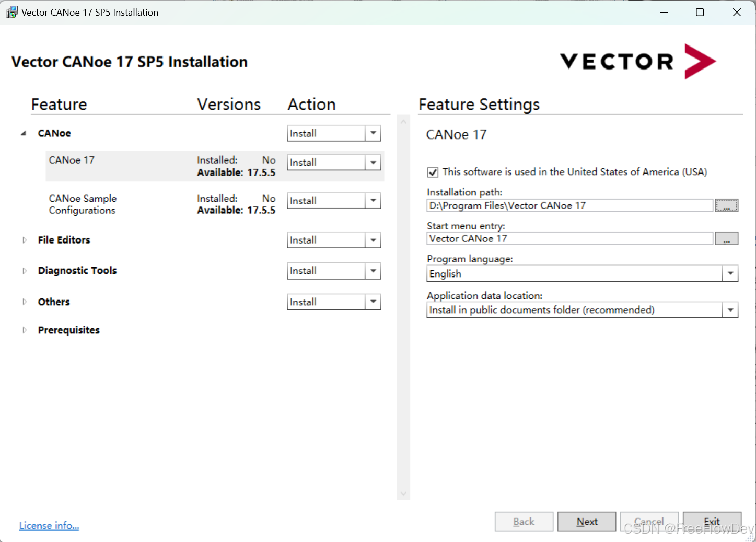Expand the Others feature group
Screen dimensions: 756x542
(x=24, y=302)
